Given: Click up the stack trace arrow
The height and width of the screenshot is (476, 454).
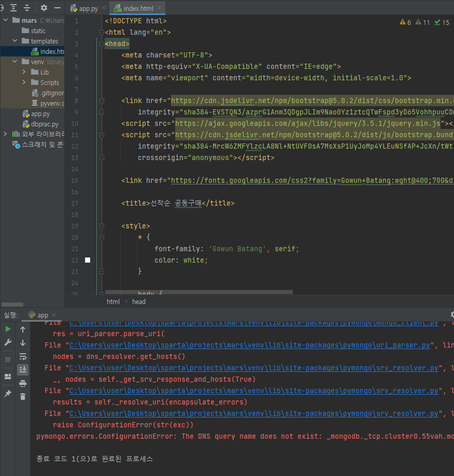Looking at the screenshot, I should pos(23,329).
